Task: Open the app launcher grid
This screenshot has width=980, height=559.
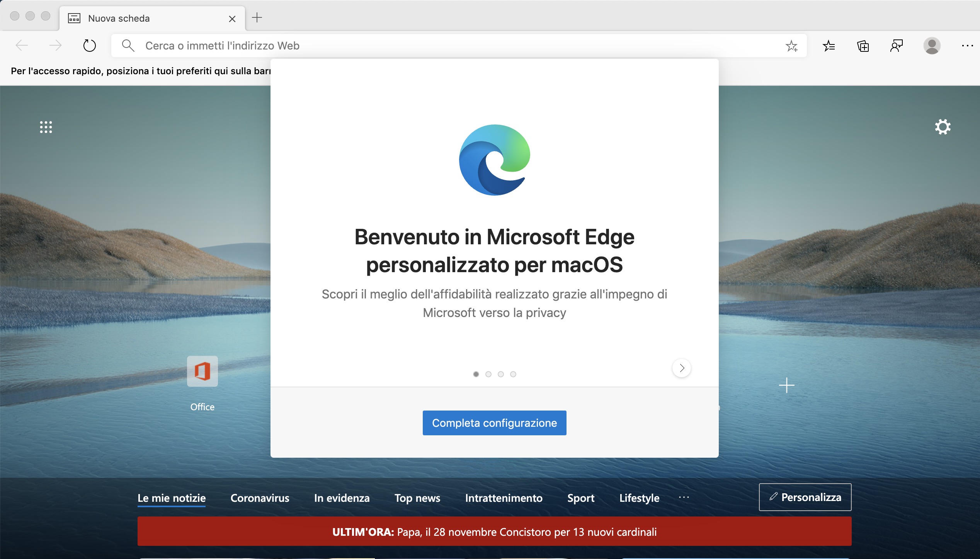Action: (46, 127)
